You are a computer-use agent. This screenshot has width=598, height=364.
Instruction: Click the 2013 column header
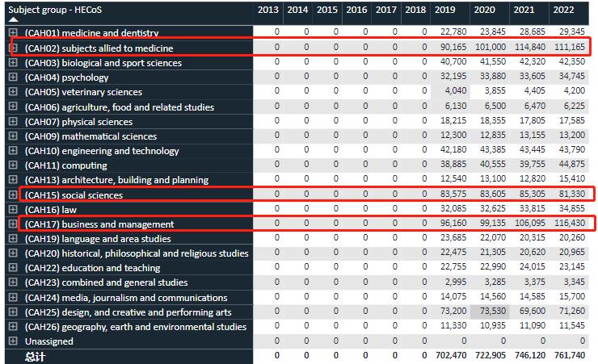(x=267, y=10)
